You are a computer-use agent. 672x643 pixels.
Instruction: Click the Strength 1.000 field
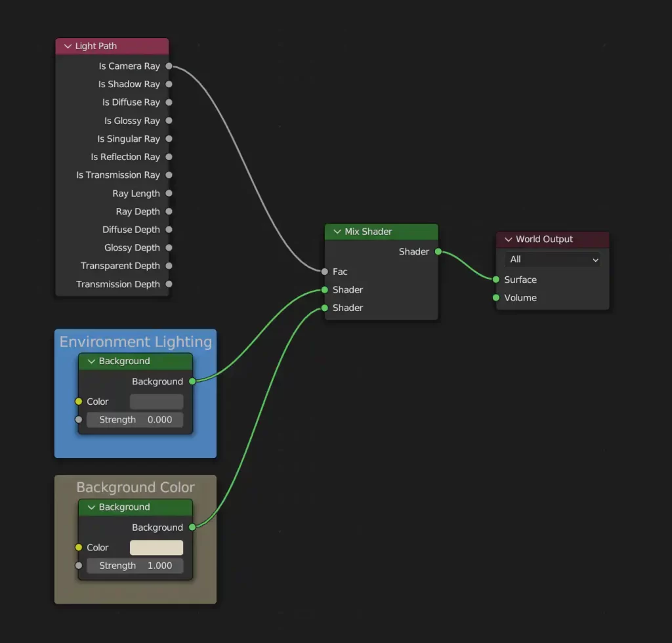tap(135, 566)
